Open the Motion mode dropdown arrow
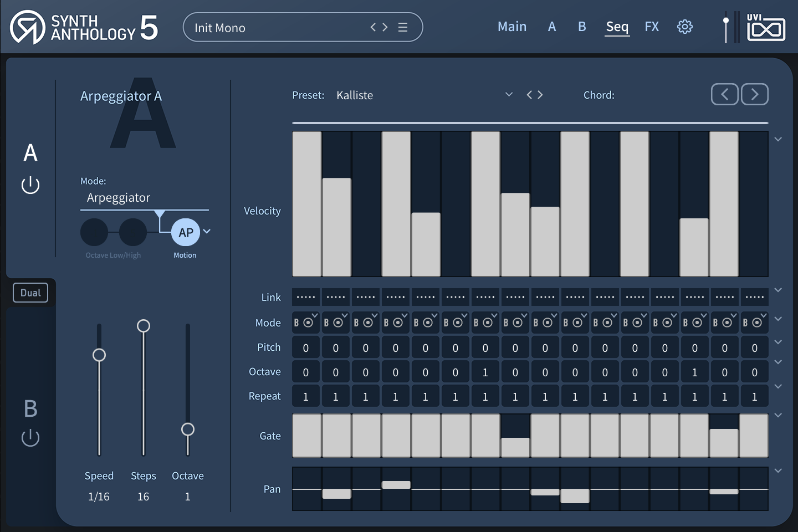The image size is (798, 532). pos(207,231)
